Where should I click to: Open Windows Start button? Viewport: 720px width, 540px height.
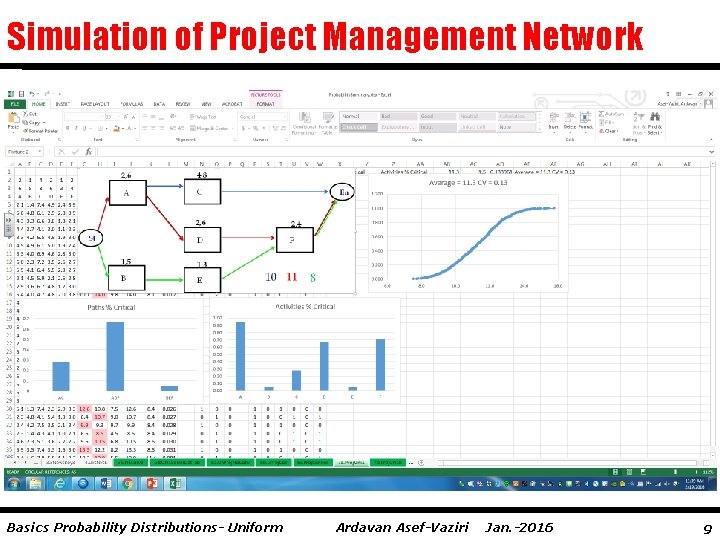tap(13, 484)
